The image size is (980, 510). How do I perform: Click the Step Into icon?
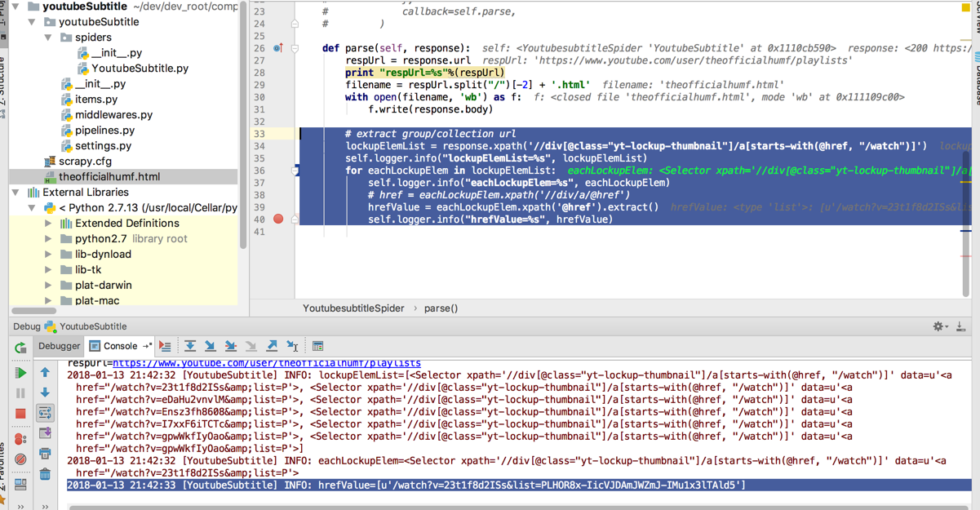click(x=211, y=346)
